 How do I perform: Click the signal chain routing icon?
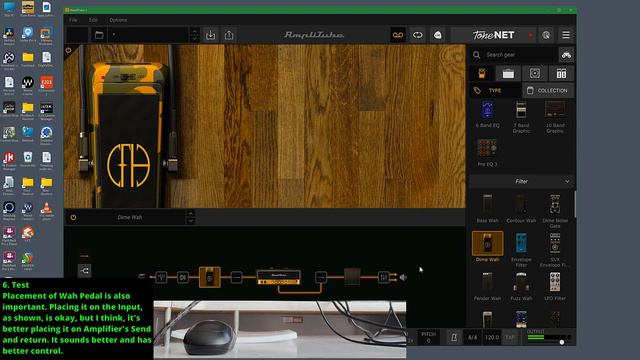pyautogui.click(x=84, y=271)
